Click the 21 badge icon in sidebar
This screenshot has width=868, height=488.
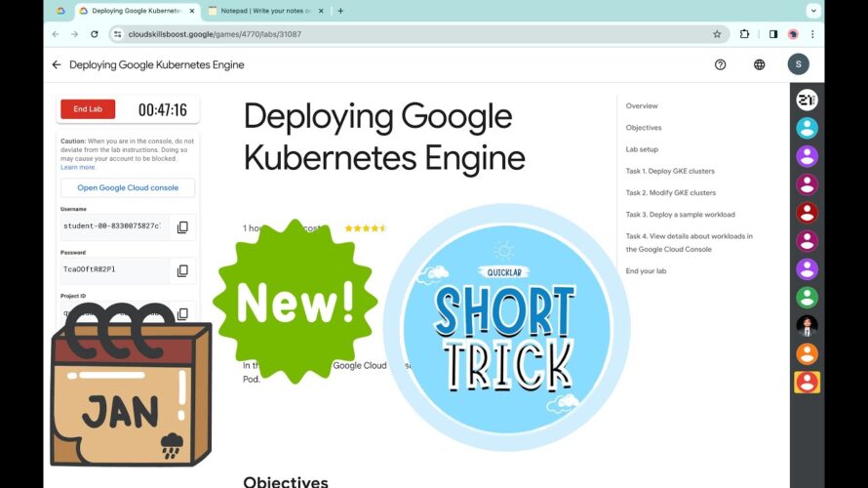(x=807, y=100)
